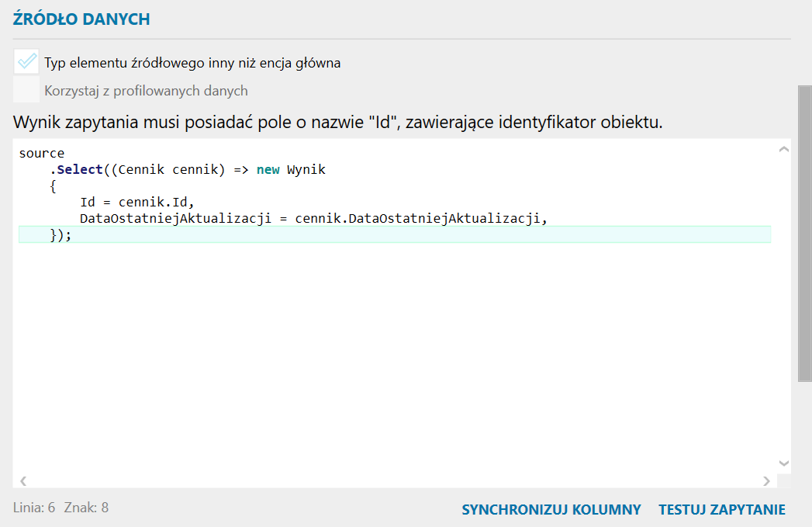Click the "cennik.DataOstatniejAktualizacji" expression
812x527 pixels.
coord(420,219)
